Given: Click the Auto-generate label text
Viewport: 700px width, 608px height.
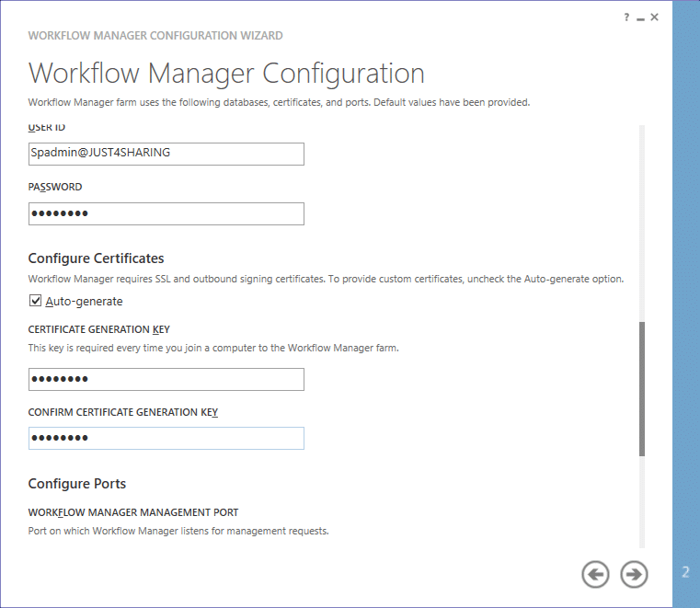Looking at the screenshot, I should click(x=84, y=302).
